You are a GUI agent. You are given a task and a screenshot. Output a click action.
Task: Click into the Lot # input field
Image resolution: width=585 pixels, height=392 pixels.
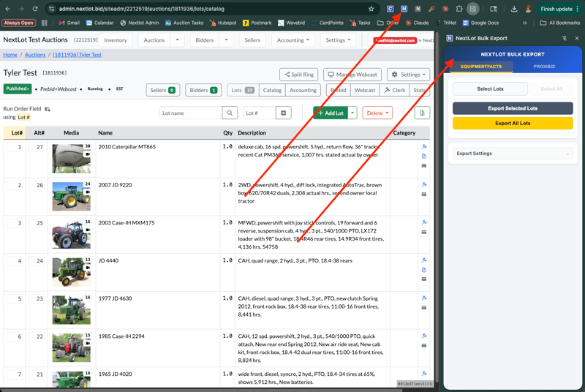pos(260,113)
